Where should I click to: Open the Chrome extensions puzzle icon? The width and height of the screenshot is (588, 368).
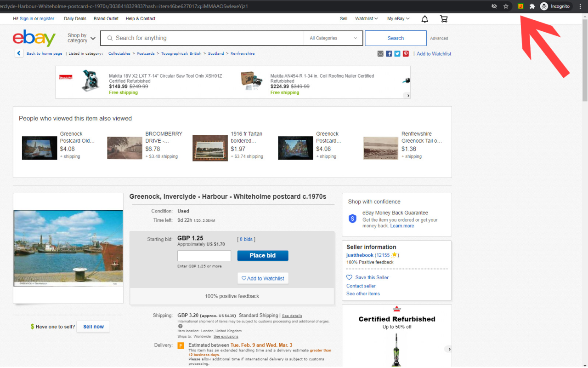click(532, 6)
